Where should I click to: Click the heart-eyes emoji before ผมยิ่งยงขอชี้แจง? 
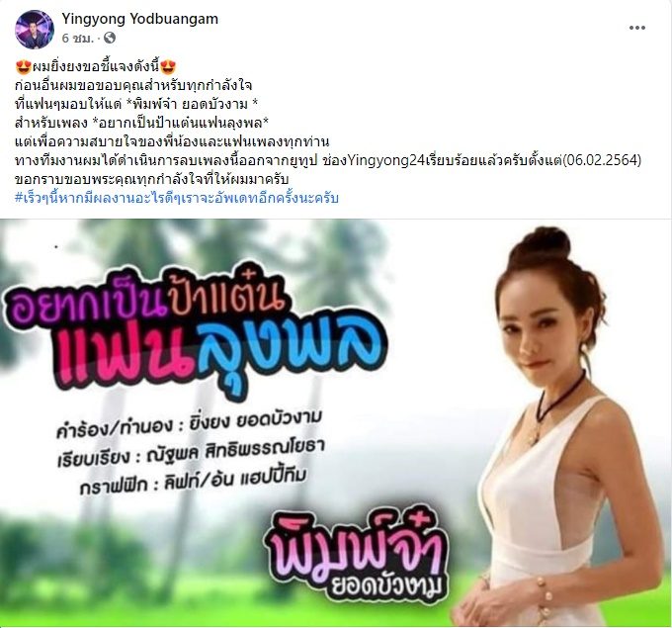pos(23,67)
